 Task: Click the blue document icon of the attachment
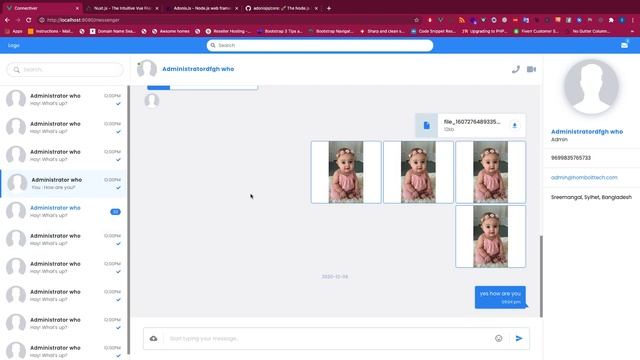(x=427, y=125)
